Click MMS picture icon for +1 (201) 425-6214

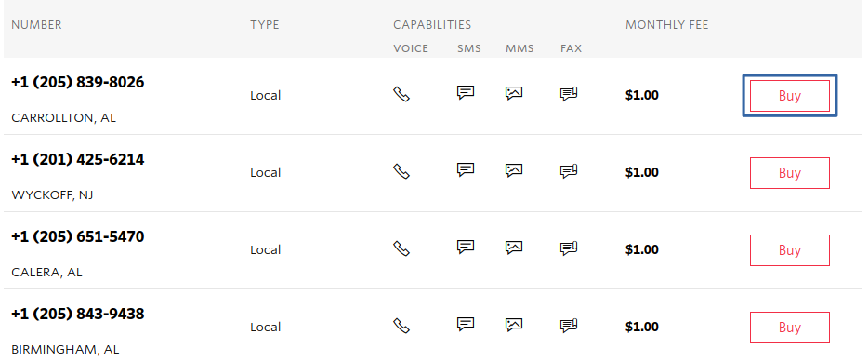[514, 170]
